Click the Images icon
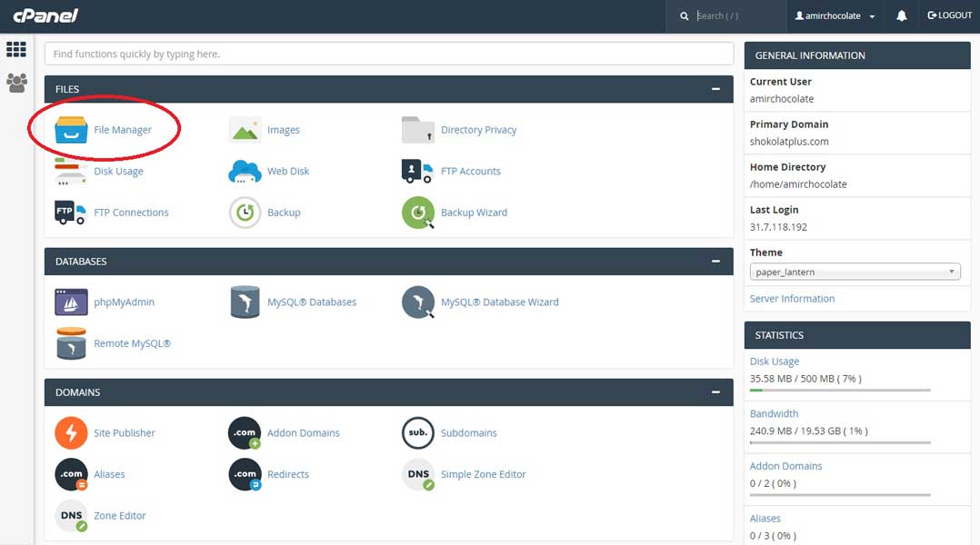980x545 pixels. coord(245,130)
